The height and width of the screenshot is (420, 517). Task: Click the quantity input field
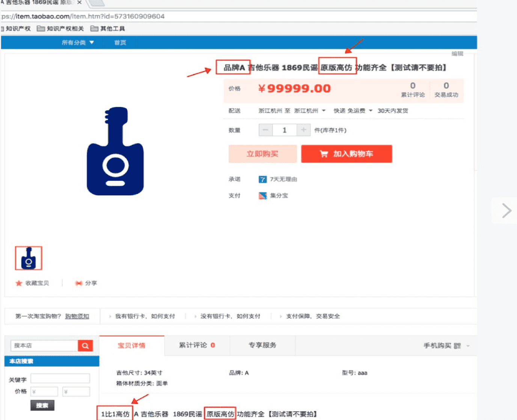[285, 130]
